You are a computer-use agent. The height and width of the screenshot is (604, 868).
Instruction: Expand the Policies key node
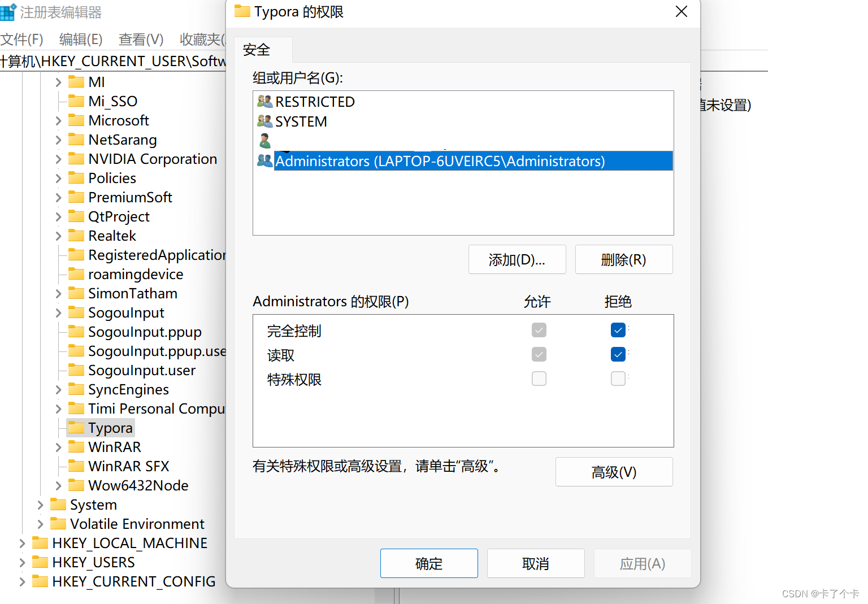[58, 178]
